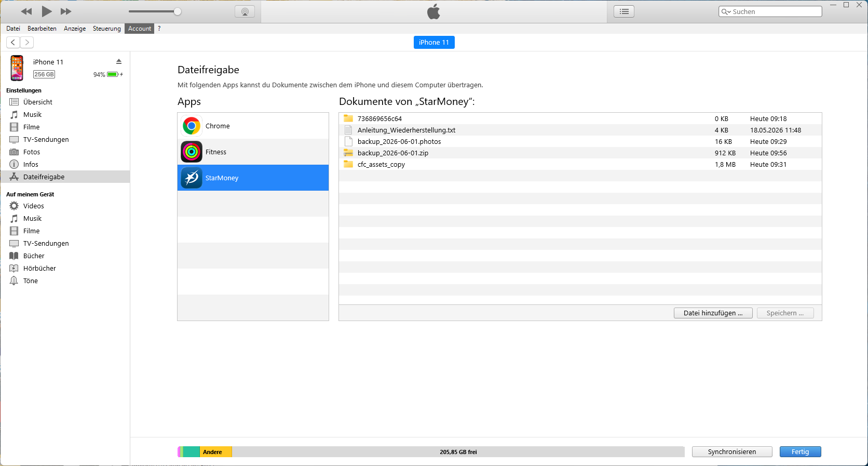Open the question mark help menu
The height and width of the screenshot is (466, 868).
(x=159, y=29)
